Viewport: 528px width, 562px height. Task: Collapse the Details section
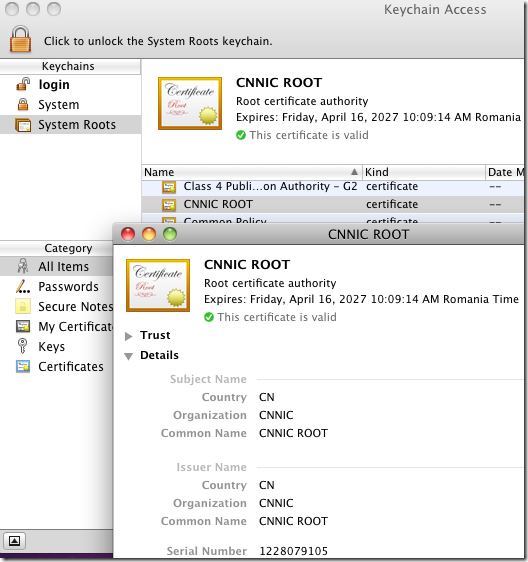(x=128, y=356)
